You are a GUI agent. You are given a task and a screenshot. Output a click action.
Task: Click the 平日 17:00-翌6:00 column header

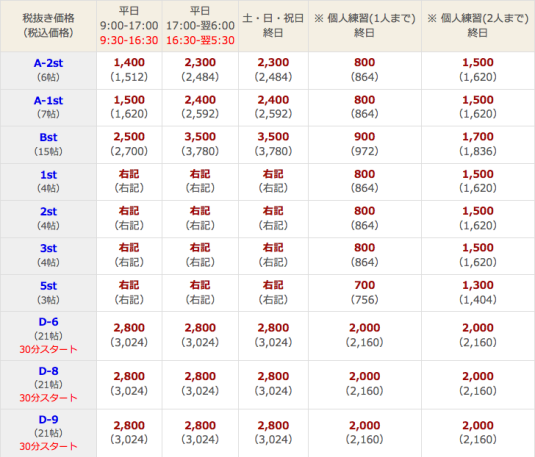click(200, 26)
